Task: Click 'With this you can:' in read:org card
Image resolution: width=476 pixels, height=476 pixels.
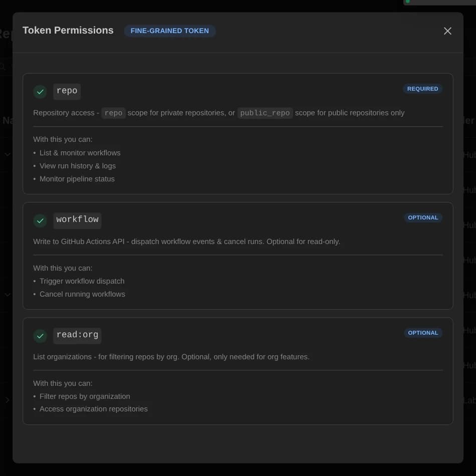Action: coord(63,383)
